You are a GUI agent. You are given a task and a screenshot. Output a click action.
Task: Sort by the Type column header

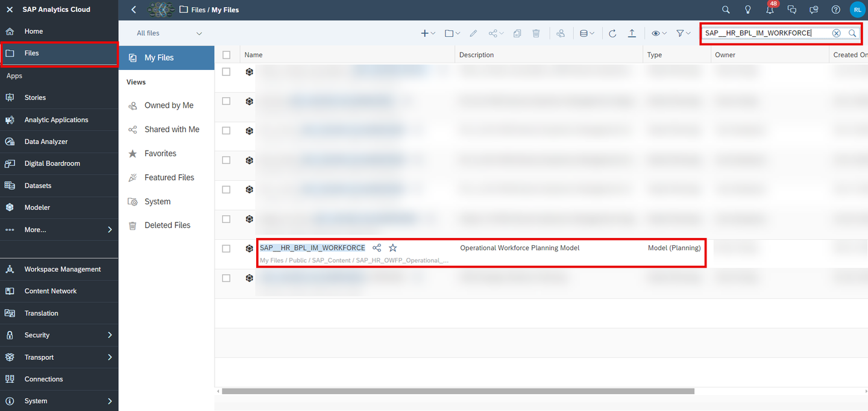point(678,55)
